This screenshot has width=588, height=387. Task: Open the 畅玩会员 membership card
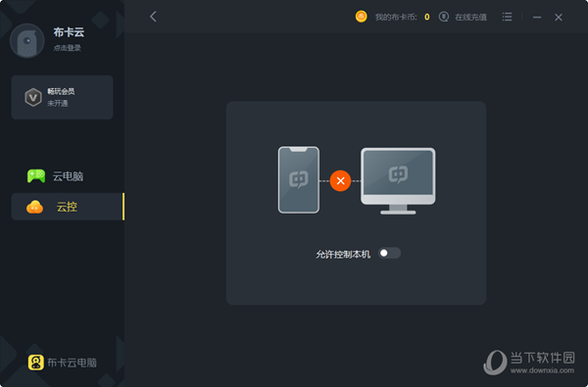tap(63, 98)
